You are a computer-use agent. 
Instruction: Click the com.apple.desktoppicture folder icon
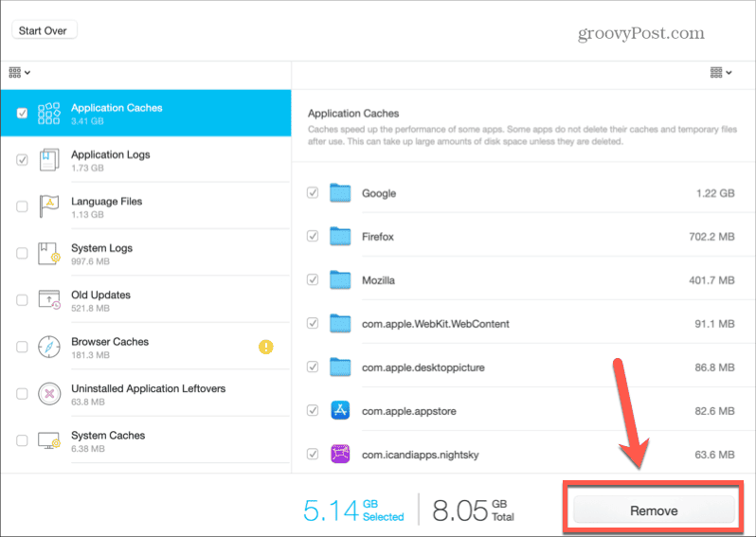pos(340,367)
